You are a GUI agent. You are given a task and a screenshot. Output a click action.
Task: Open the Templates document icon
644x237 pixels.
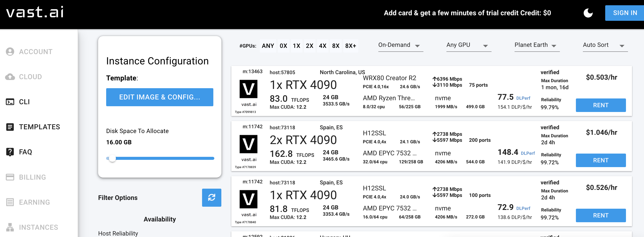point(10,127)
